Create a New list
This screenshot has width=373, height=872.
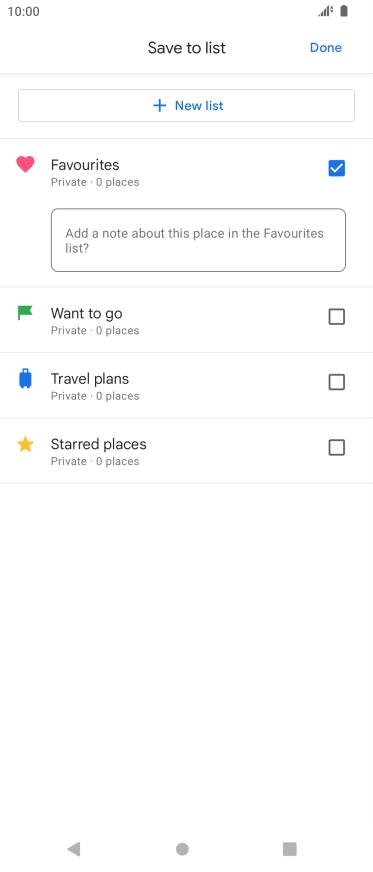pyautogui.click(x=186, y=106)
